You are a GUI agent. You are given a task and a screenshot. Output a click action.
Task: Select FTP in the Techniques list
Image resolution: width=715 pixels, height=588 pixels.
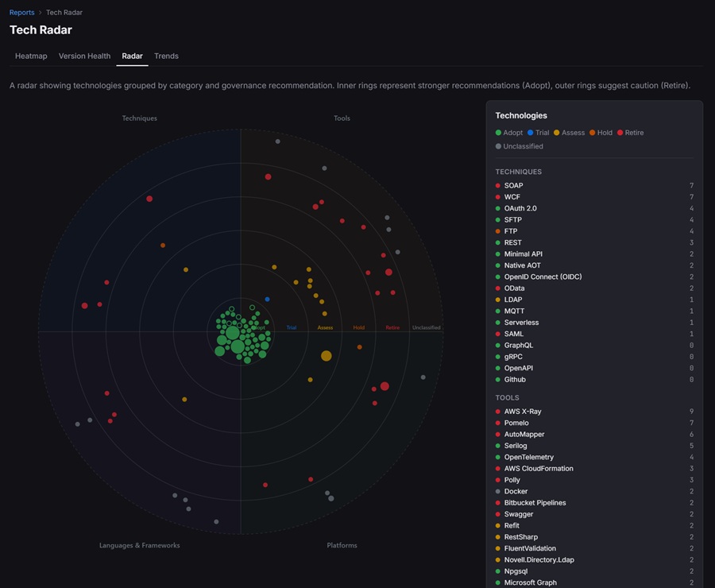[x=594, y=231]
